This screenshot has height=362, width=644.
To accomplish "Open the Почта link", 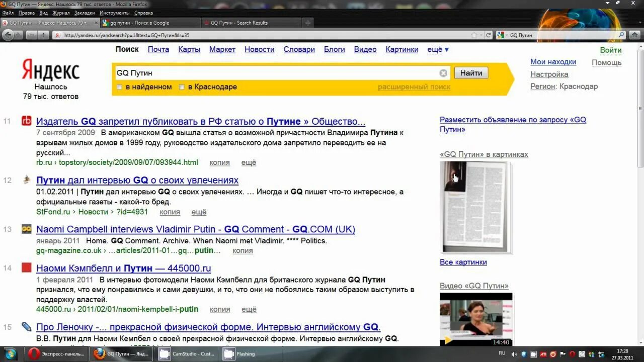I will click(158, 49).
